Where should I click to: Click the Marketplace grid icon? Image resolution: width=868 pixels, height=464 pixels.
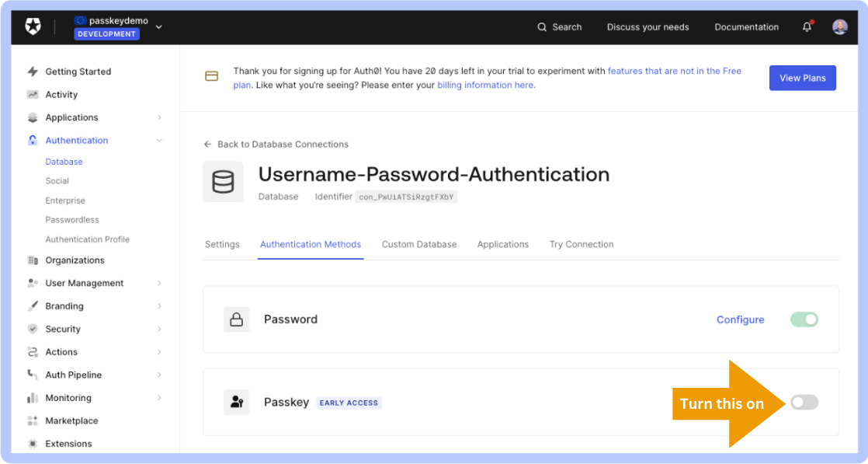tap(33, 420)
